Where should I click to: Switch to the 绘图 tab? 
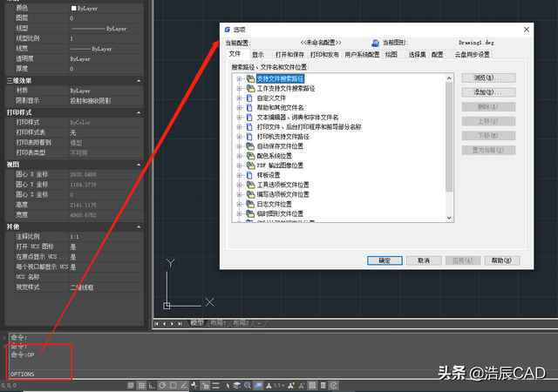(391, 54)
